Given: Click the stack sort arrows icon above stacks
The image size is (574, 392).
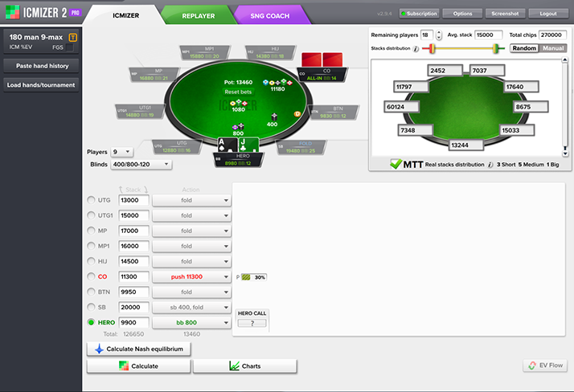Looking at the screenshot, I should 133,190.
